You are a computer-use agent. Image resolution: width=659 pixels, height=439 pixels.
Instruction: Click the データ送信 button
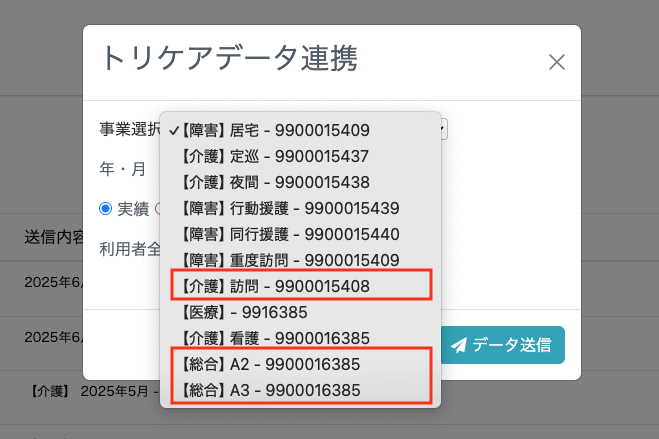503,345
